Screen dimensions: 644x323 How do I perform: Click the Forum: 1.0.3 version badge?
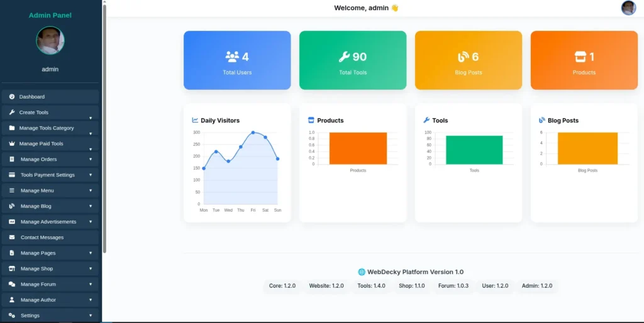(453, 286)
